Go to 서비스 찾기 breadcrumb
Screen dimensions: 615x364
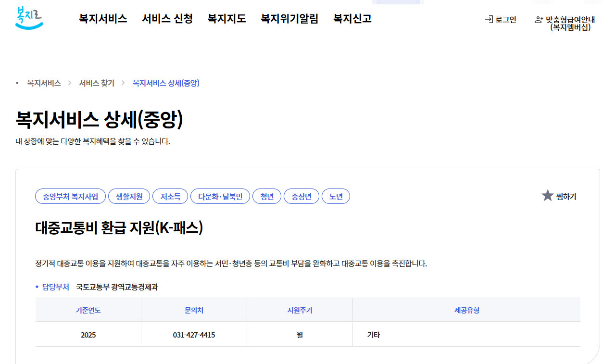click(x=97, y=83)
